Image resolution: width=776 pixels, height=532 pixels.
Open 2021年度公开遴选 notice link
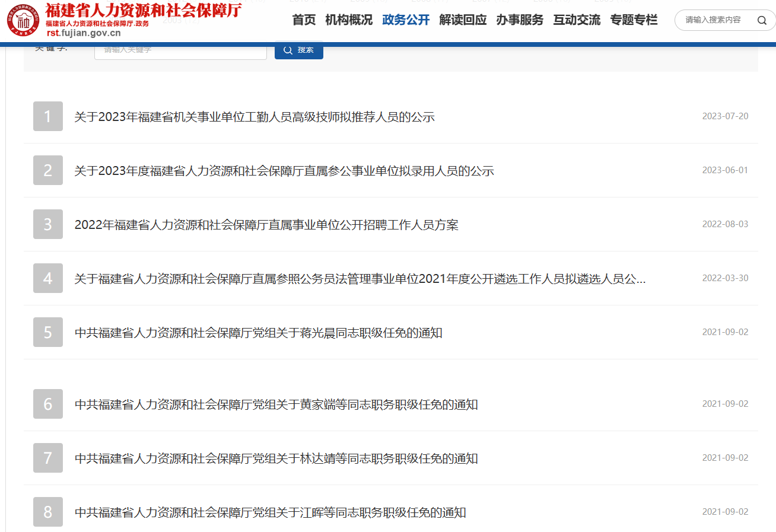click(x=360, y=279)
